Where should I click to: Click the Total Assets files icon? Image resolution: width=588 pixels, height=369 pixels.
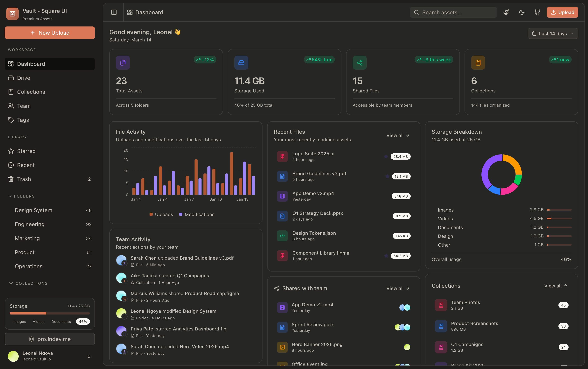pyautogui.click(x=123, y=63)
